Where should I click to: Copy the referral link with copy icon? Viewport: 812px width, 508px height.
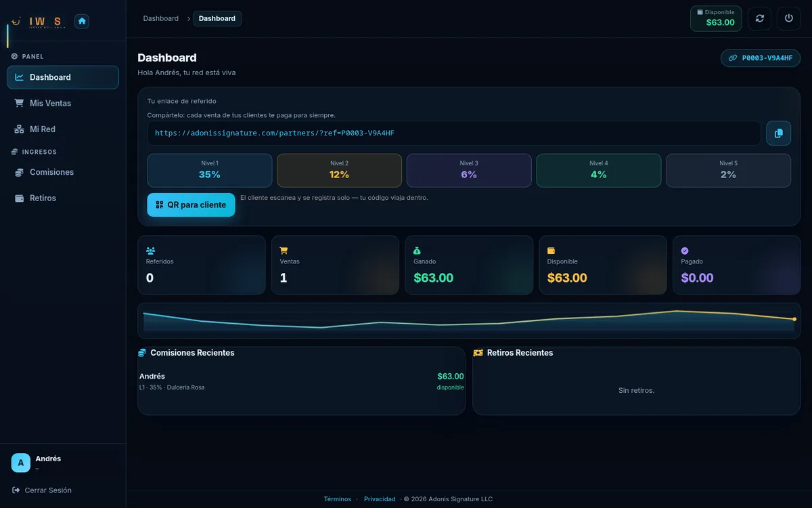(778, 133)
